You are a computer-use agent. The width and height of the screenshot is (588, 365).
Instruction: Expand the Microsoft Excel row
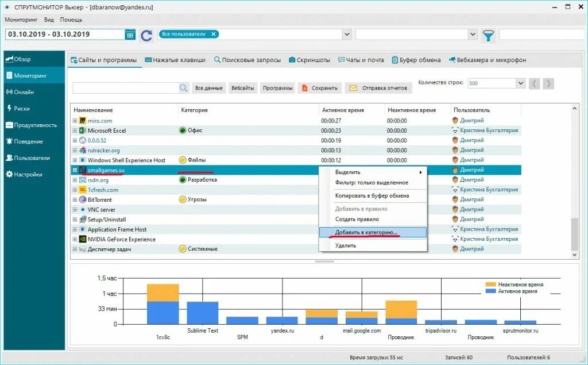[x=75, y=130]
